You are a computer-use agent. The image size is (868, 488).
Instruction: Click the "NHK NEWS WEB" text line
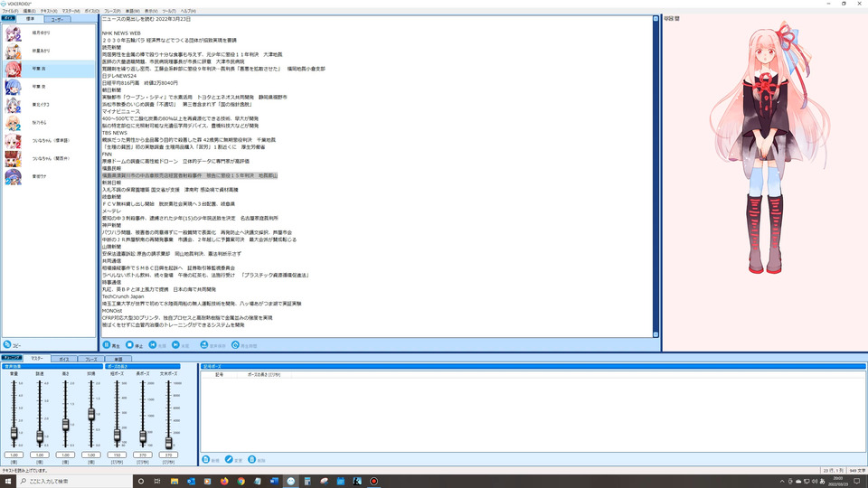tap(121, 33)
